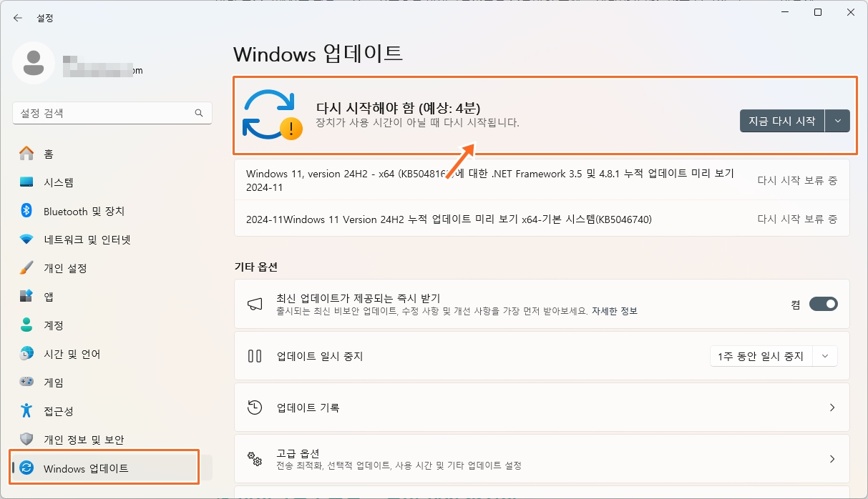Click the 앱 apps icon
The image size is (868, 499).
click(26, 297)
